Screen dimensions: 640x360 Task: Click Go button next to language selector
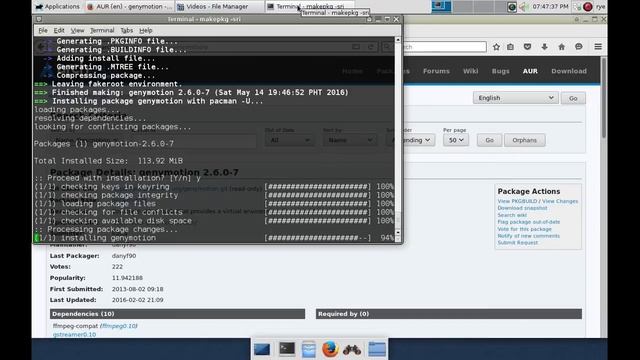(573, 98)
